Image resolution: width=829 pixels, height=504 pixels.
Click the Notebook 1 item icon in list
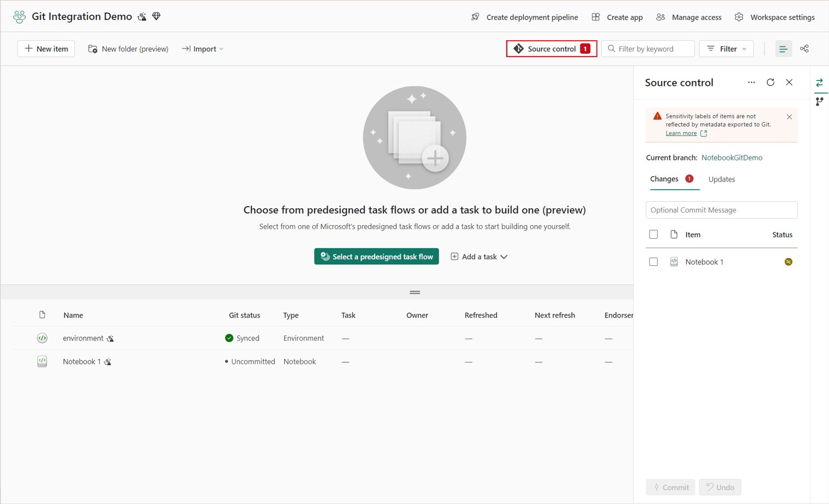42,362
